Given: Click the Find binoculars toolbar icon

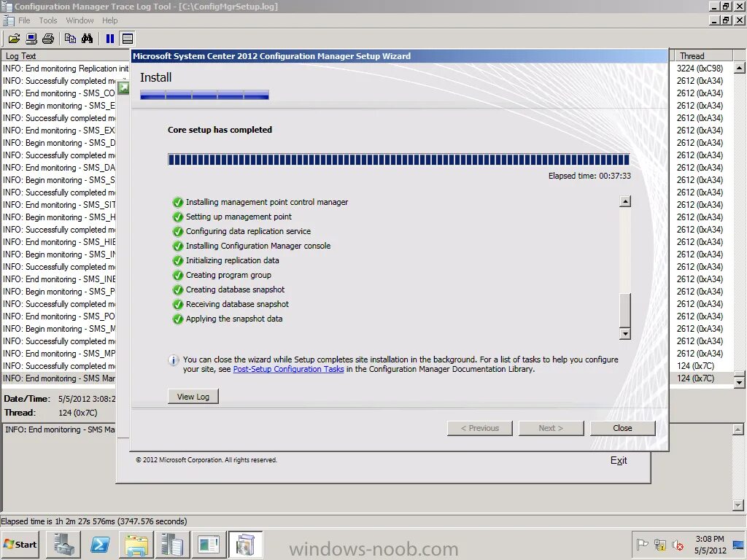Looking at the screenshot, I should 88,39.
